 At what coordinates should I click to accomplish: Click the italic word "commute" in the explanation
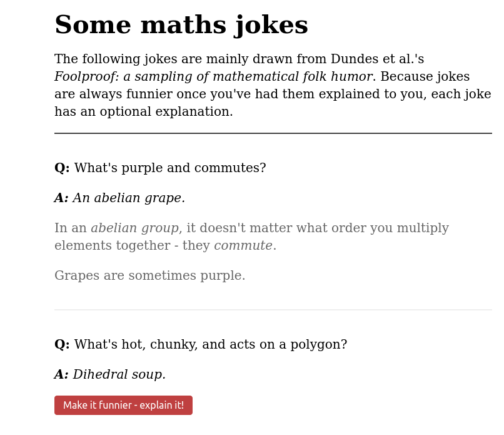[x=243, y=246]
